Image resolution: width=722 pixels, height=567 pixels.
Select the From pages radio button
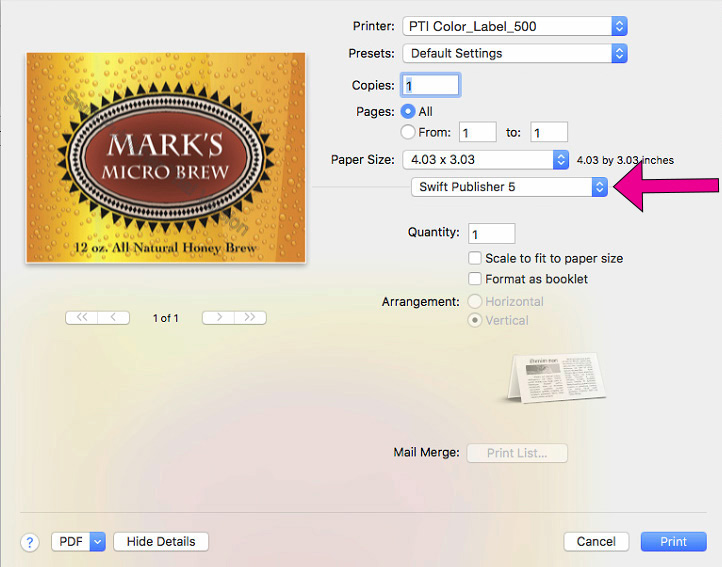(408, 132)
